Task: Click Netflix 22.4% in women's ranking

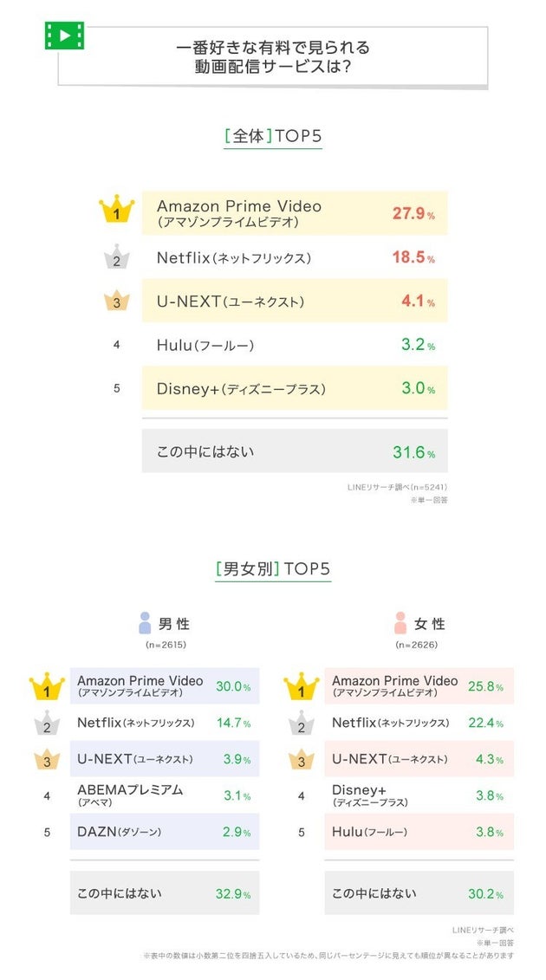Action: [419, 724]
